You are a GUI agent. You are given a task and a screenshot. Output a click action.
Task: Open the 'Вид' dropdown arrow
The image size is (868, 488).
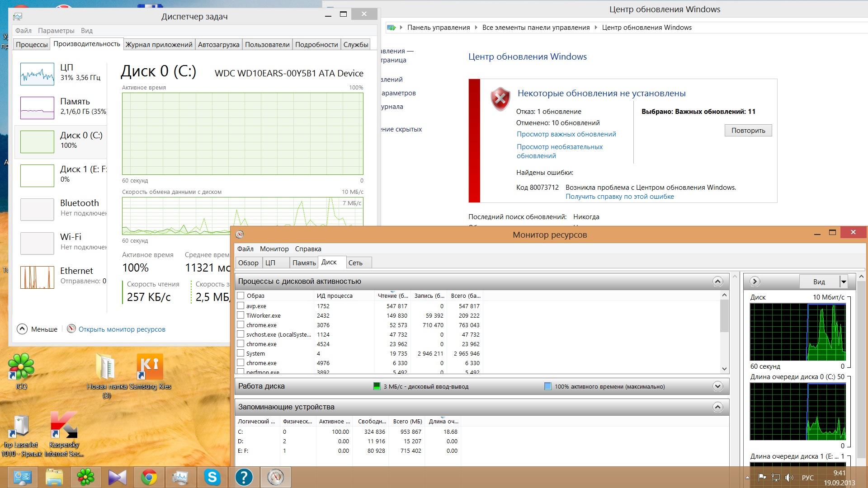pyautogui.click(x=843, y=282)
